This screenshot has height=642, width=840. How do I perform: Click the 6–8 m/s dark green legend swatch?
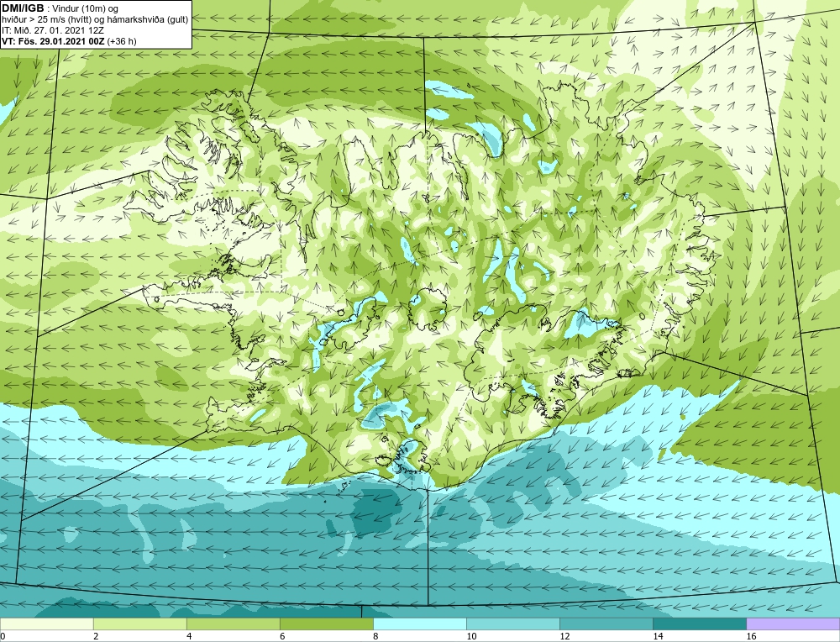click(x=326, y=624)
